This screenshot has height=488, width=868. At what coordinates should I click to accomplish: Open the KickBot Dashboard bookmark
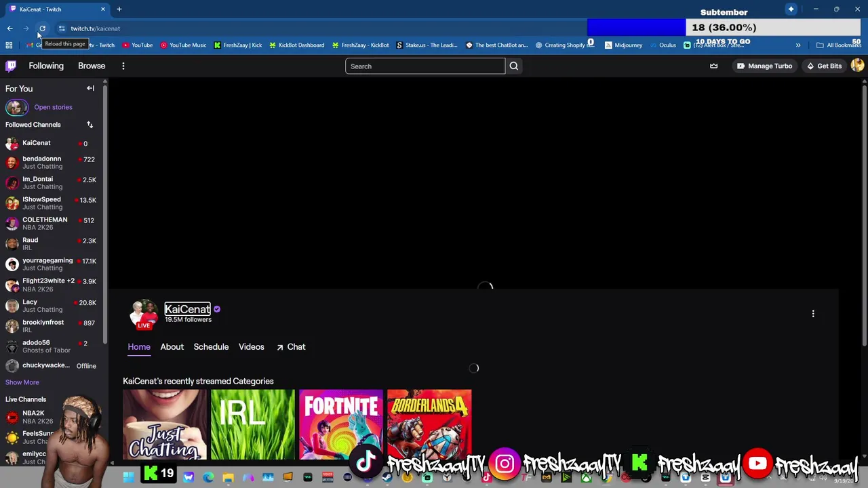tap(297, 45)
